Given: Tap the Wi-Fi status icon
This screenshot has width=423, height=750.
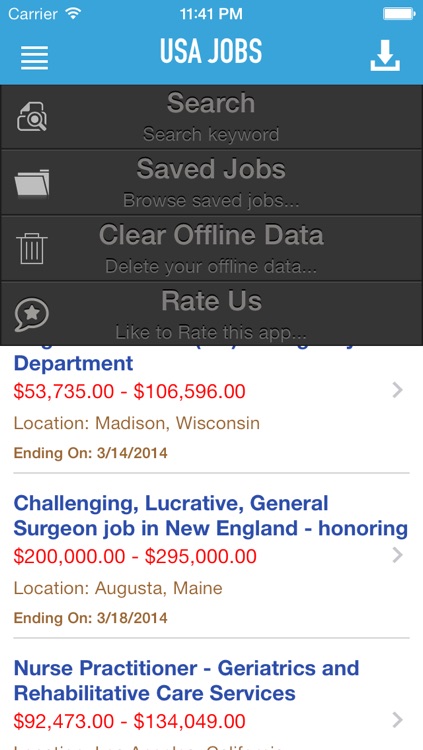Looking at the screenshot, I should pos(73,13).
